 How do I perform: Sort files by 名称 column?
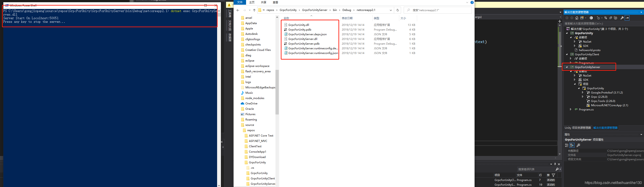point(286,18)
